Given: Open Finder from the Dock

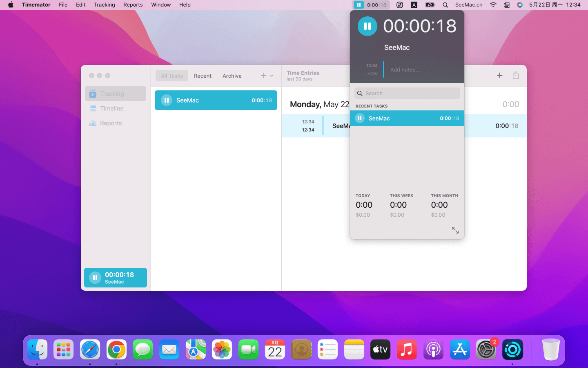Looking at the screenshot, I should tap(37, 350).
